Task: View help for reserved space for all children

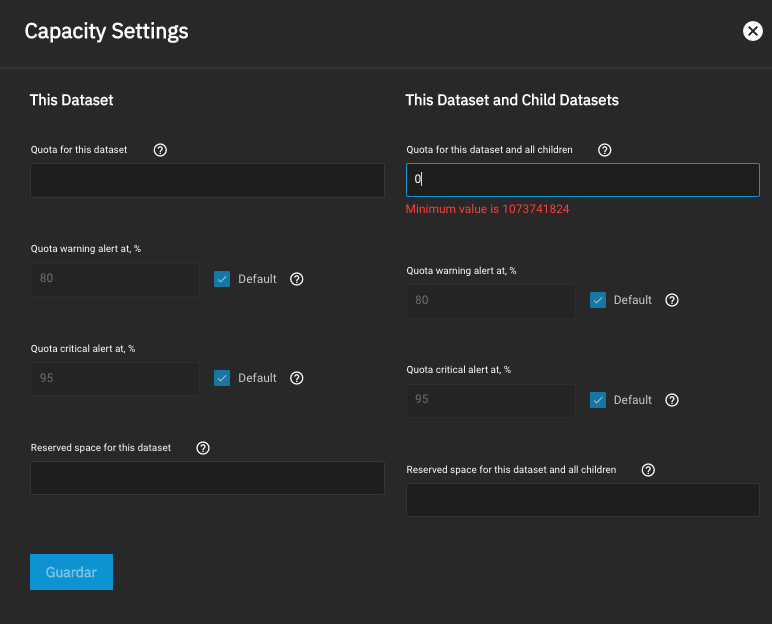Action: (648, 470)
